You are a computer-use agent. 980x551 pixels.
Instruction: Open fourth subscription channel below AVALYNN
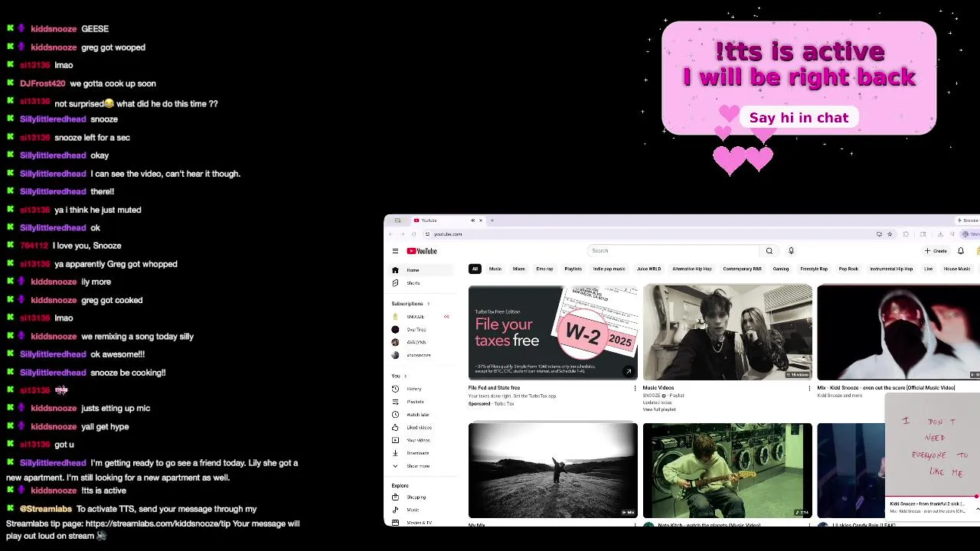pos(420,355)
